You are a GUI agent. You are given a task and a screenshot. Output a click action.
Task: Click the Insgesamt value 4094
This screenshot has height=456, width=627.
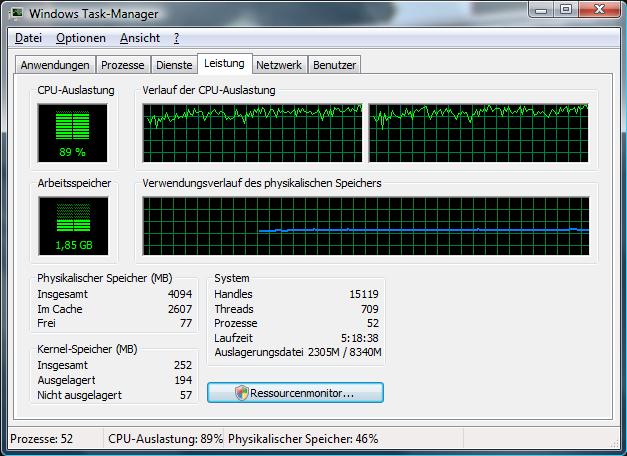coord(180,294)
